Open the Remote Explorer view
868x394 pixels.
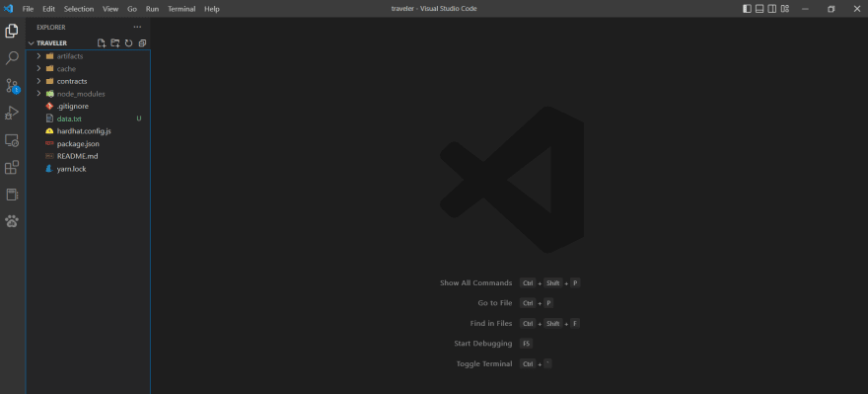pos(12,140)
